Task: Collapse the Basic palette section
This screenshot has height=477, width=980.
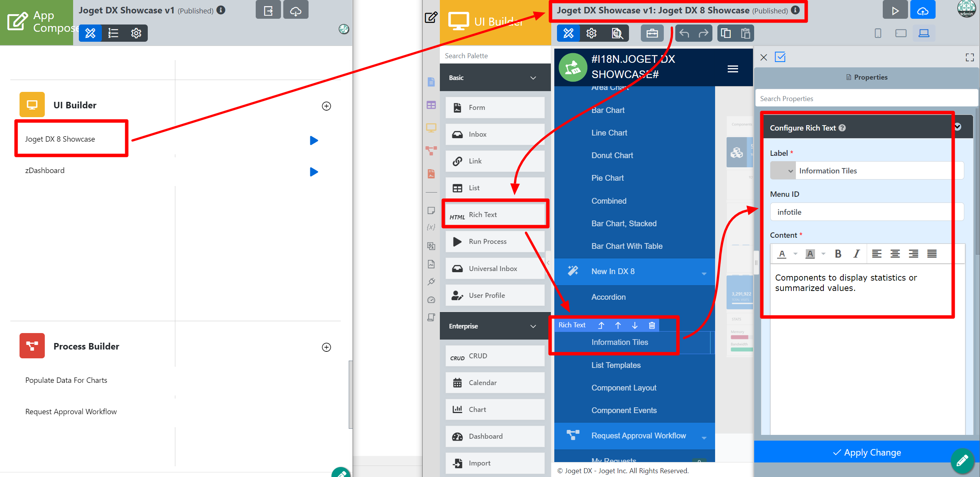Action: tap(533, 78)
